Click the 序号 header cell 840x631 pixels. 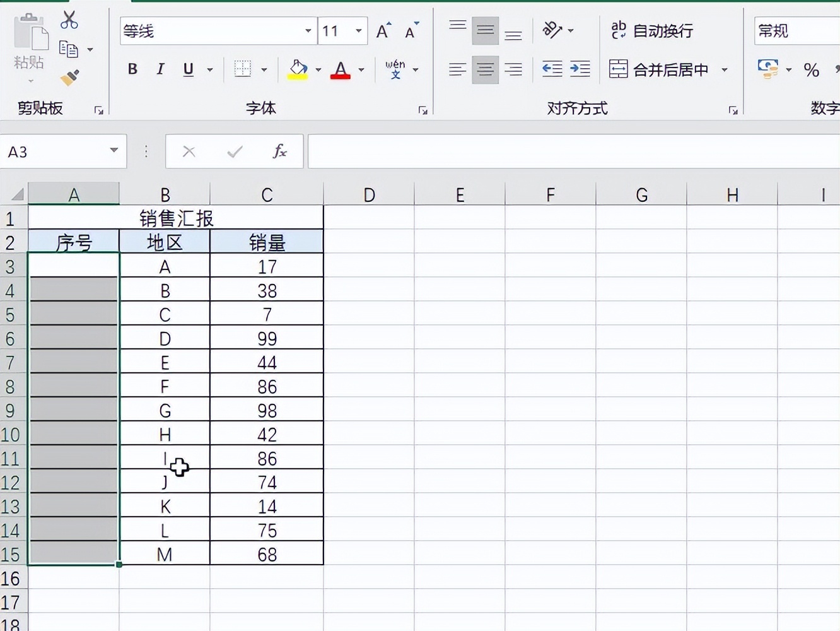click(x=74, y=242)
